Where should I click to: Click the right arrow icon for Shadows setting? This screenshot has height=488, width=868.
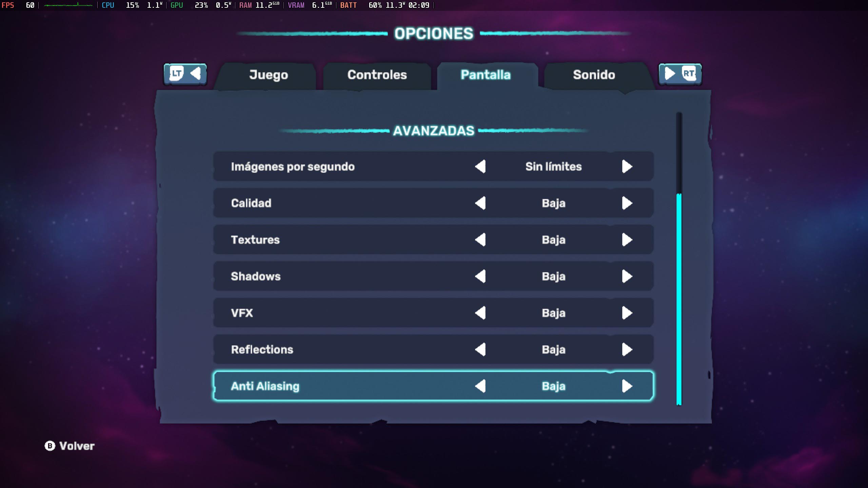(627, 276)
